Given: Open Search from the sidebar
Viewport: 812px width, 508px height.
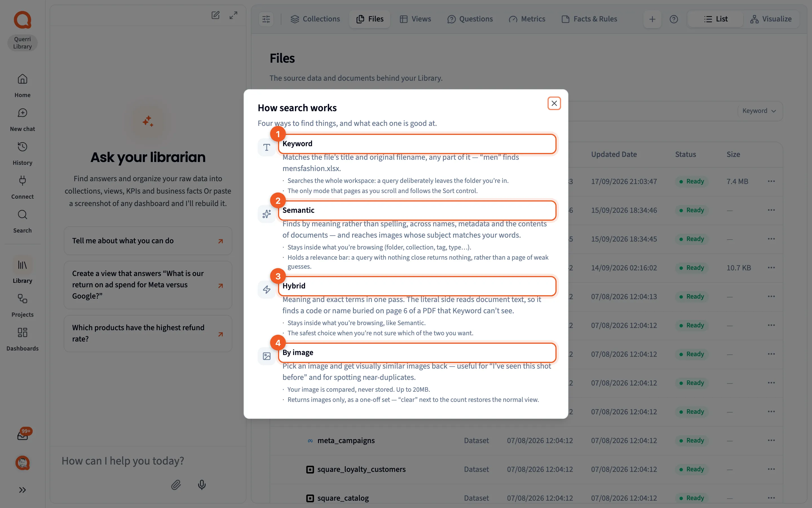Looking at the screenshot, I should [23, 222].
